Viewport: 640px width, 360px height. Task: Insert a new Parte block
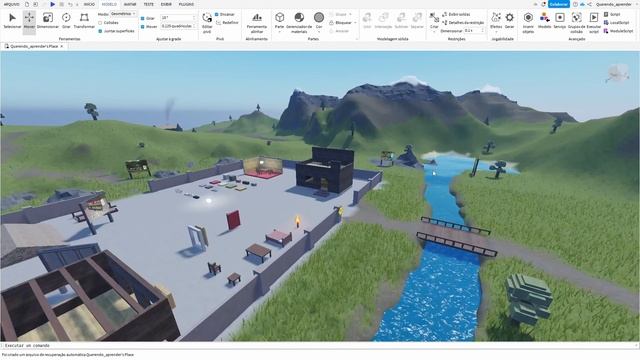(280, 20)
